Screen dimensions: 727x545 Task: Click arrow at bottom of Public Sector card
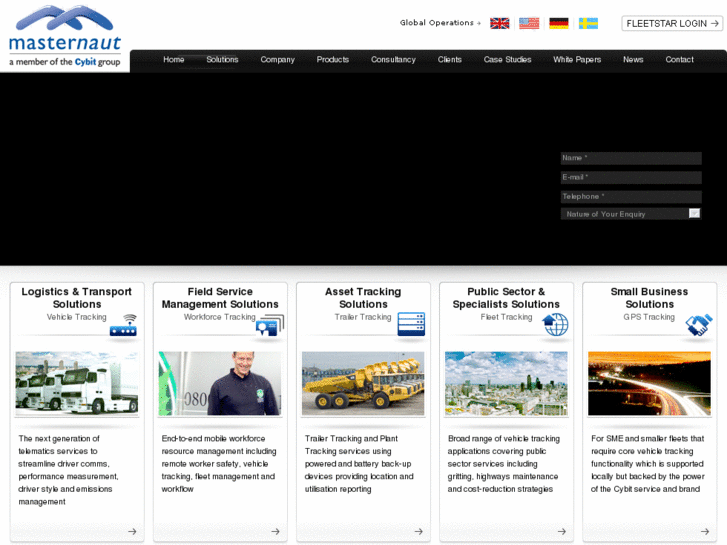[x=562, y=532]
